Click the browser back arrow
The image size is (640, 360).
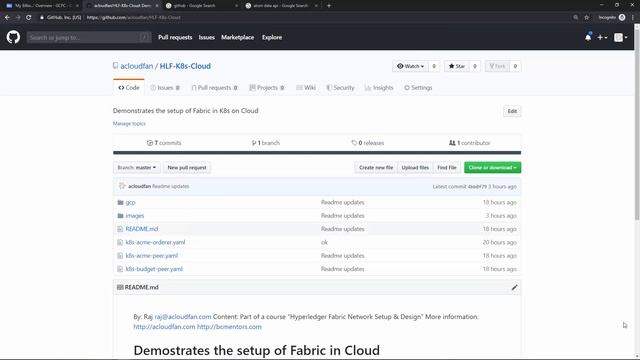7,17
